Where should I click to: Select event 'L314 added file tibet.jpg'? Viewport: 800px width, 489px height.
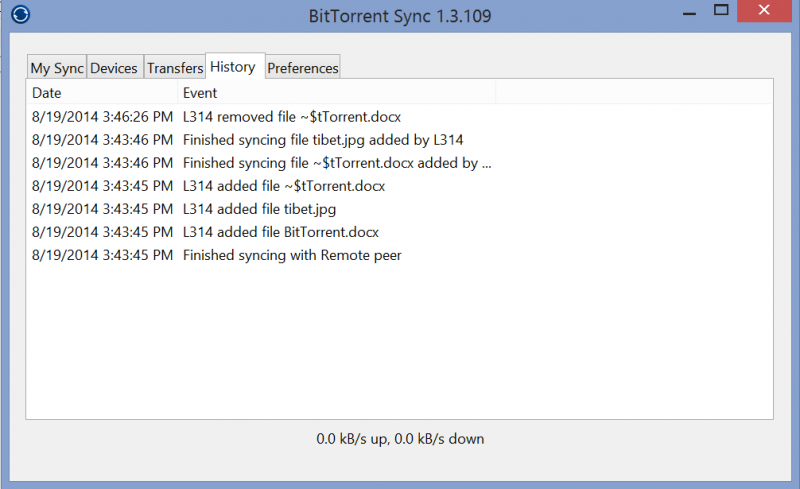click(259, 209)
